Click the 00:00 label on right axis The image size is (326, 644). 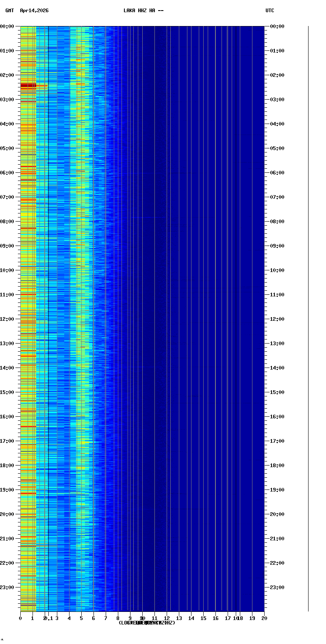pos(276,26)
